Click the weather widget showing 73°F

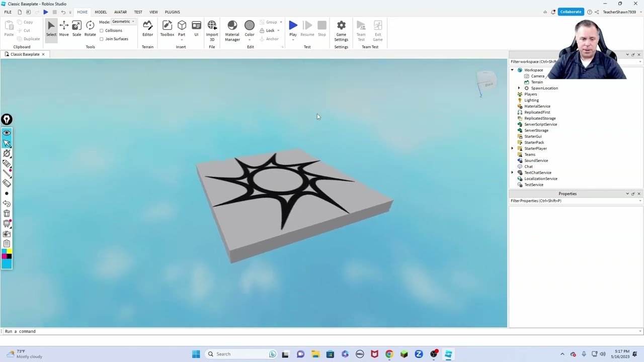coord(24,354)
